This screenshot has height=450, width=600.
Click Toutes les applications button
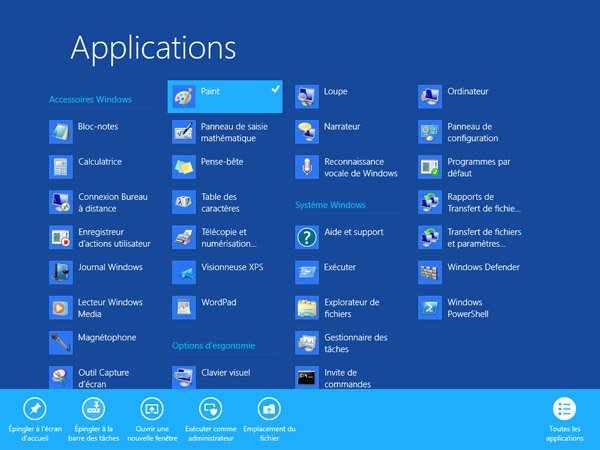[565, 419]
